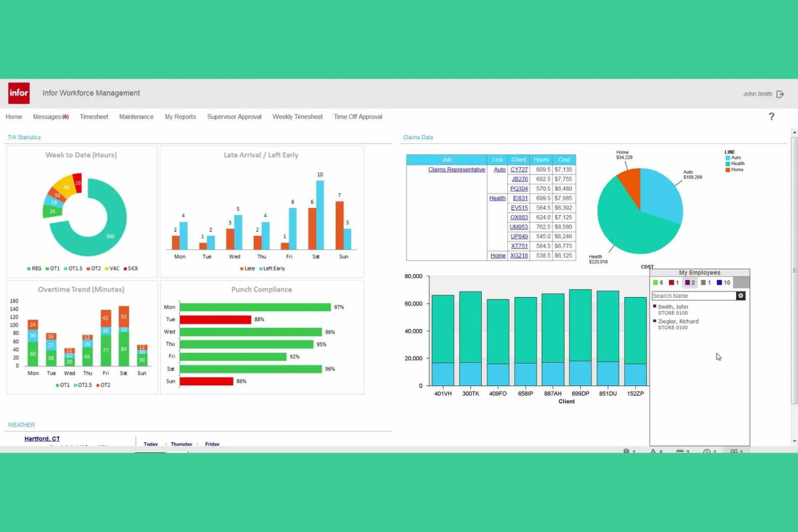This screenshot has width=798, height=532.
Task: Open the clipboard status icon in My Employees panel
Action: click(626, 452)
